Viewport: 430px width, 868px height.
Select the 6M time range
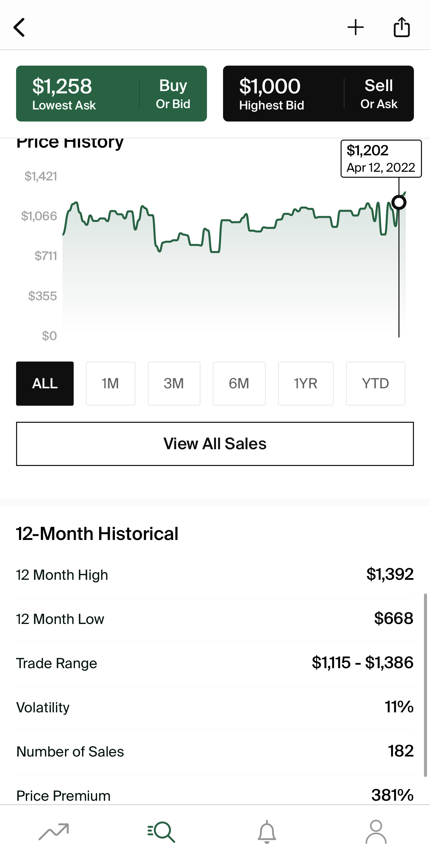tap(239, 384)
